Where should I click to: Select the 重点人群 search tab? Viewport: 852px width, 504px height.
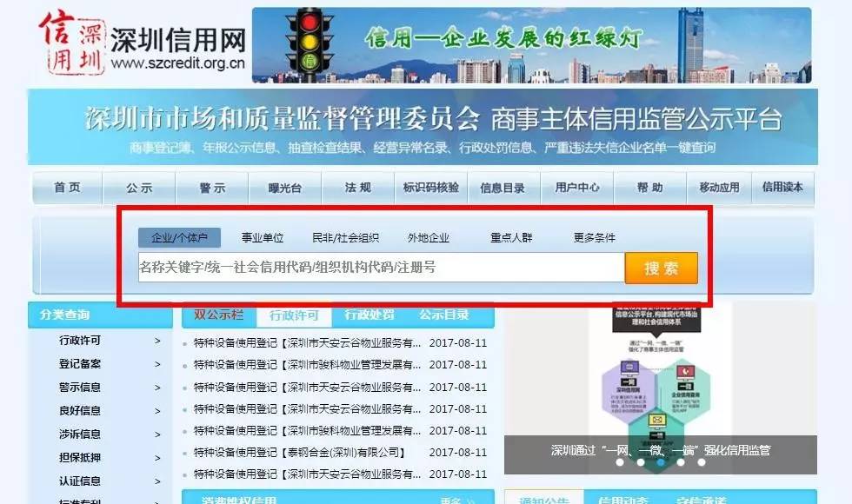(511, 238)
